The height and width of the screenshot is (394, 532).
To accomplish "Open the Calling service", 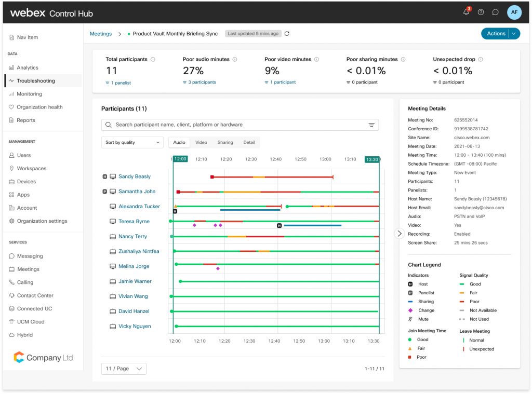I will tap(23, 282).
